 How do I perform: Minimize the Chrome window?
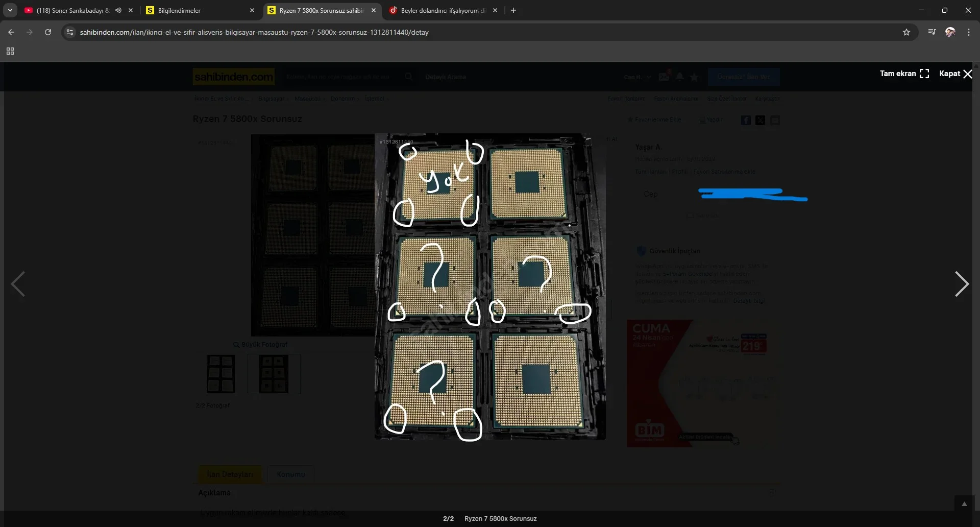(921, 10)
